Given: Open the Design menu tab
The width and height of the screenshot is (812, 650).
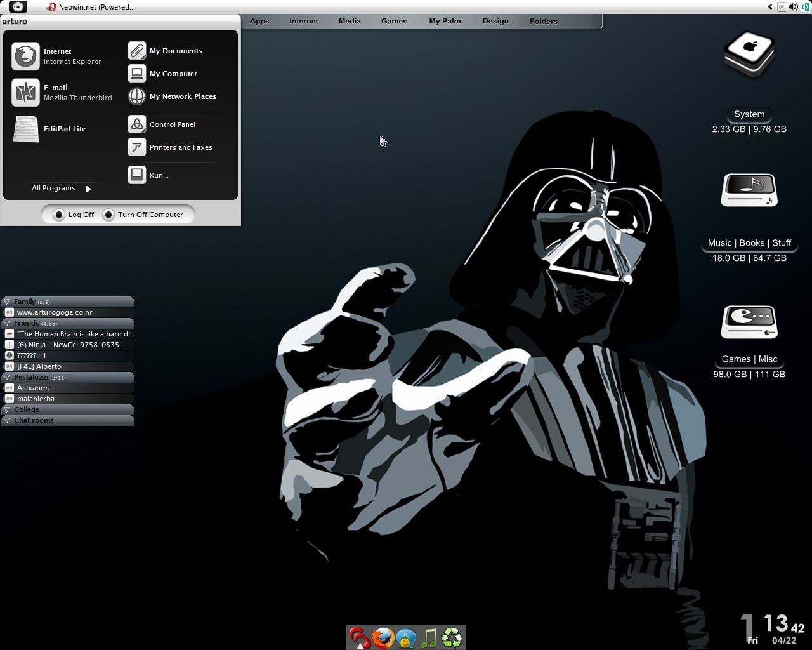Looking at the screenshot, I should click(495, 21).
